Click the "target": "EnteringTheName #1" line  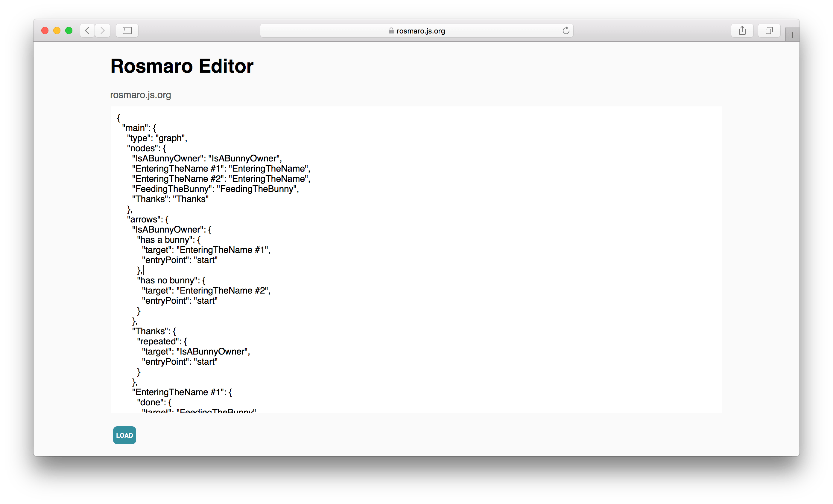click(x=206, y=250)
